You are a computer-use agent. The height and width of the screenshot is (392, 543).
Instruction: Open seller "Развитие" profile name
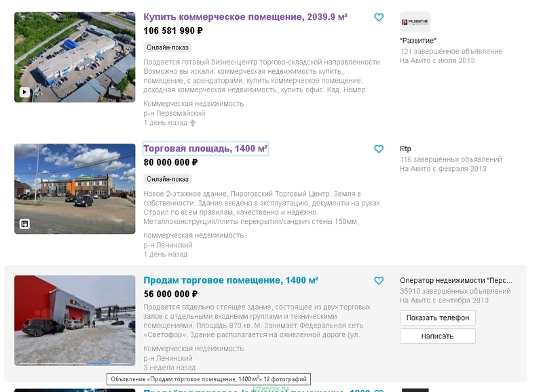pos(418,41)
